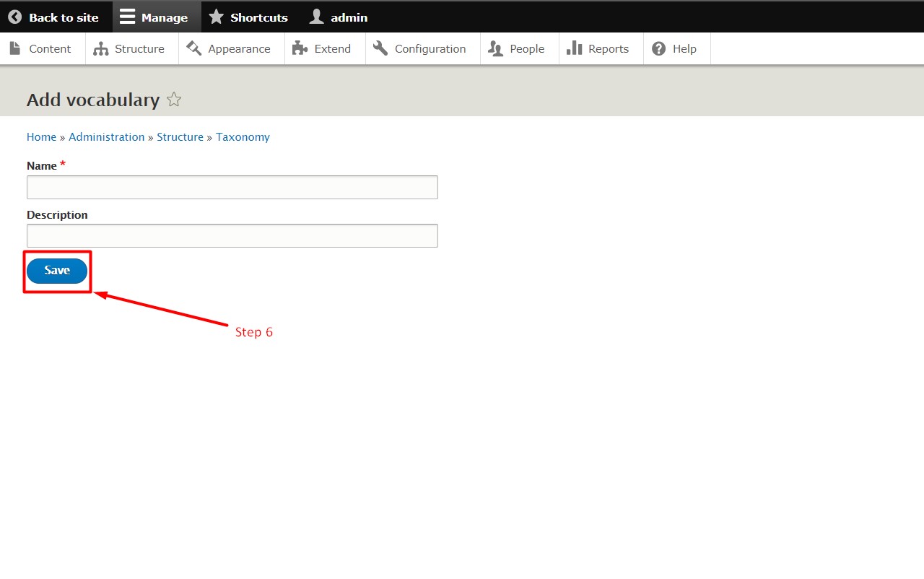Follow the Structure breadcrumb link

[180, 137]
